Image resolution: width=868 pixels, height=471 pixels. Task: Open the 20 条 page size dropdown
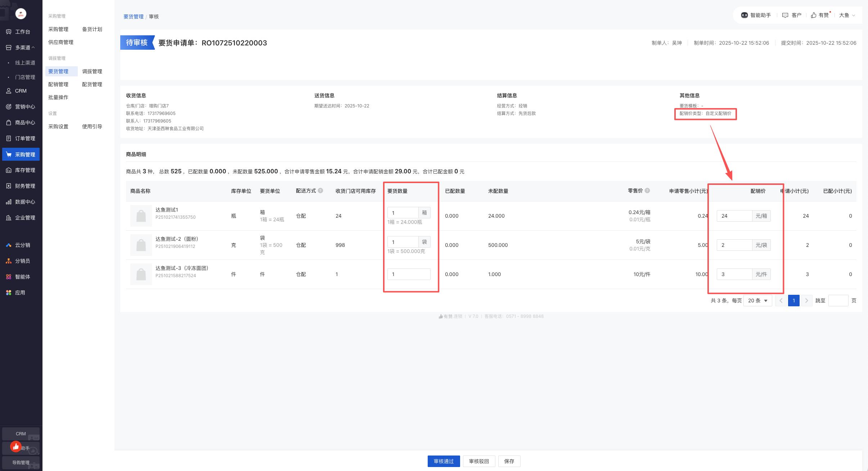pos(757,301)
